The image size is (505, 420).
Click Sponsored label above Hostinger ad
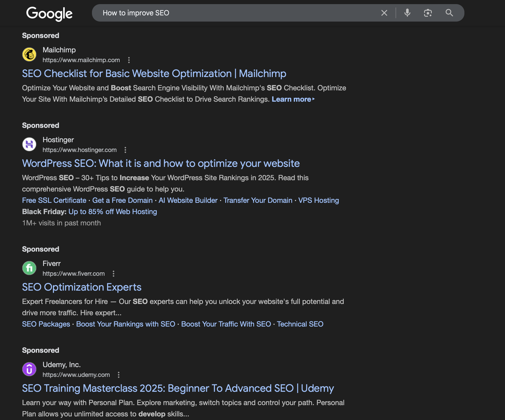[x=41, y=125]
